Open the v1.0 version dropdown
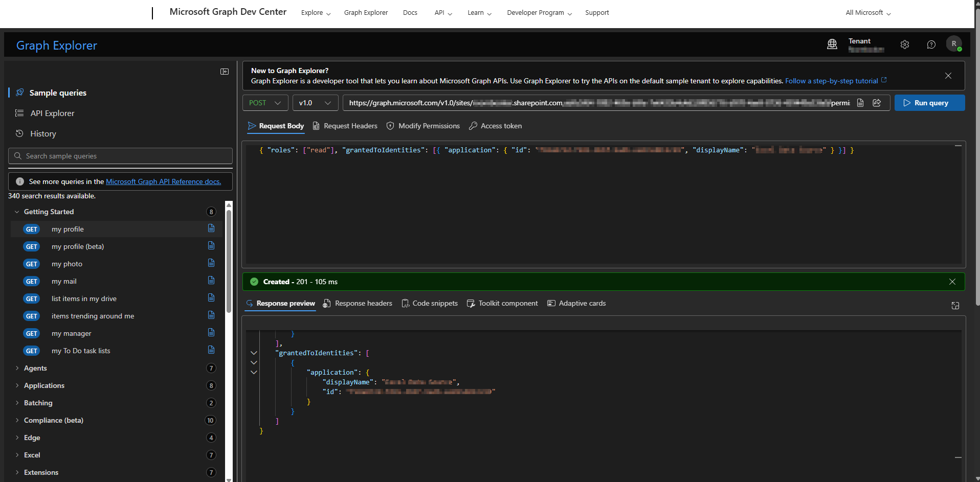 click(x=315, y=103)
